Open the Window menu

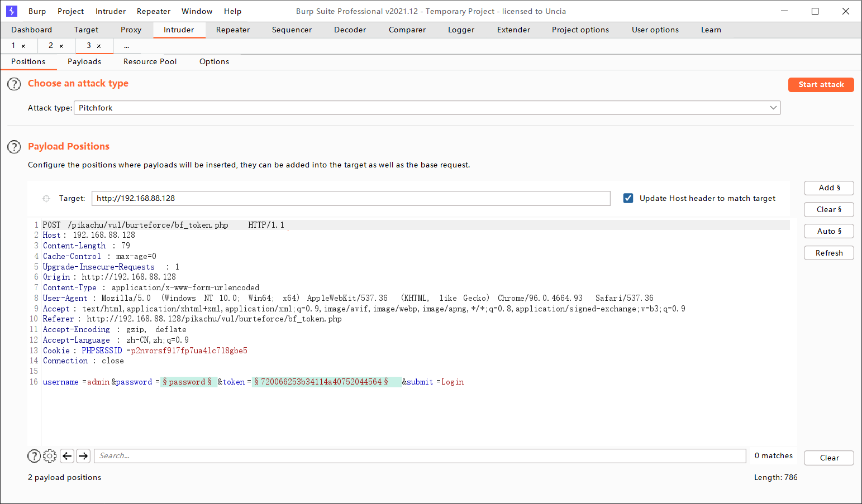click(x=197, y=11)
